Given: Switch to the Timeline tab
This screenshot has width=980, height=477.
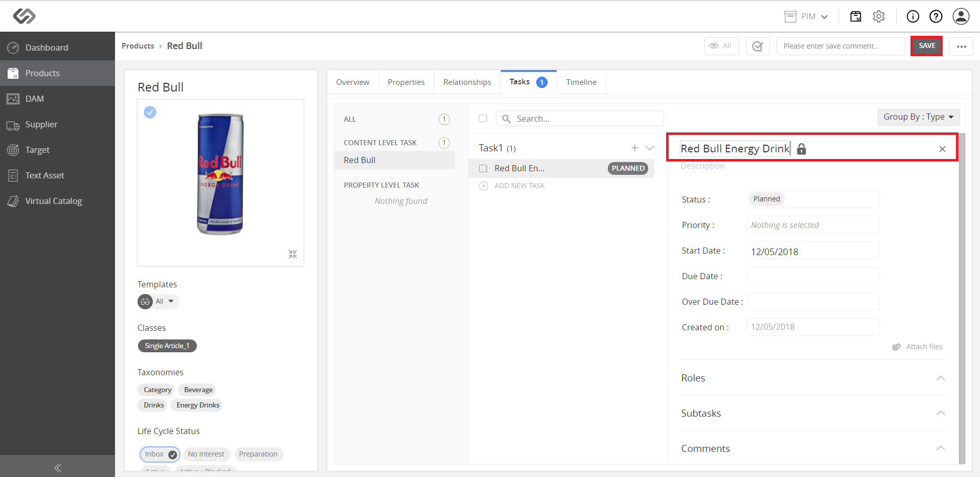Looking at the screenshot, I should 581,82.
